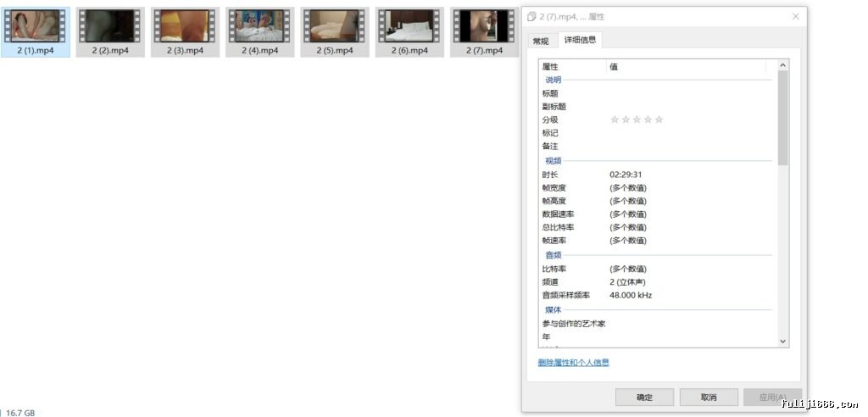
Task: Click the 帧高度 property row
Action: point(657,201)
